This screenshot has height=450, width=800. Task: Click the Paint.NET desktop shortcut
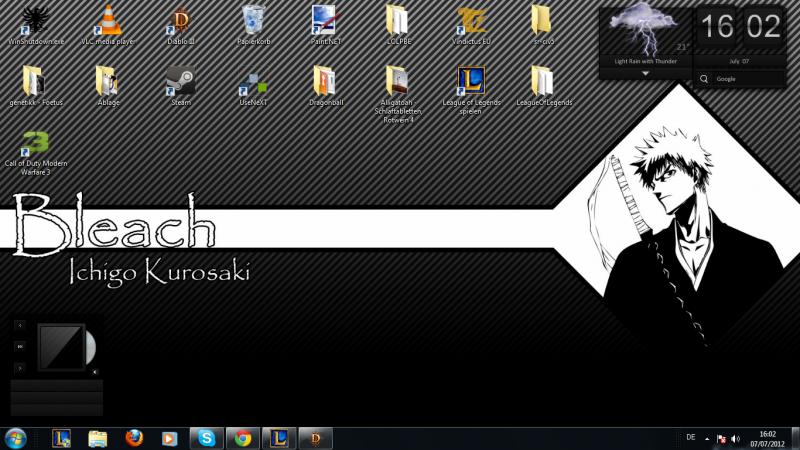pos(324,22)
